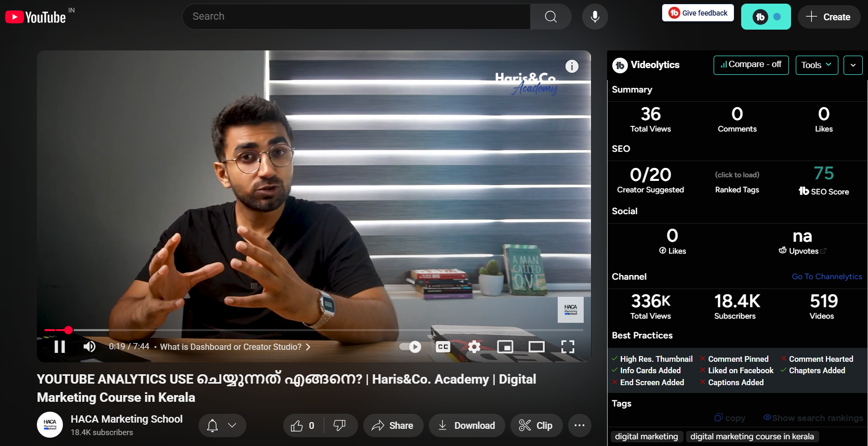Viewport: 868px width, 446px height.
Task: Click the Videolytics TubeBuddy logo
Action: [620, 65]
